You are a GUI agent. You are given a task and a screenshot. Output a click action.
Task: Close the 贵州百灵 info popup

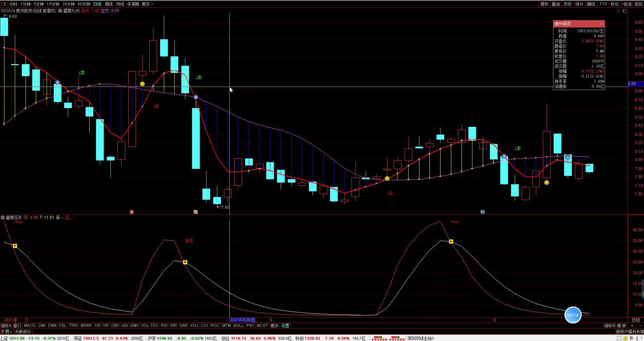(x=601, y=23)
